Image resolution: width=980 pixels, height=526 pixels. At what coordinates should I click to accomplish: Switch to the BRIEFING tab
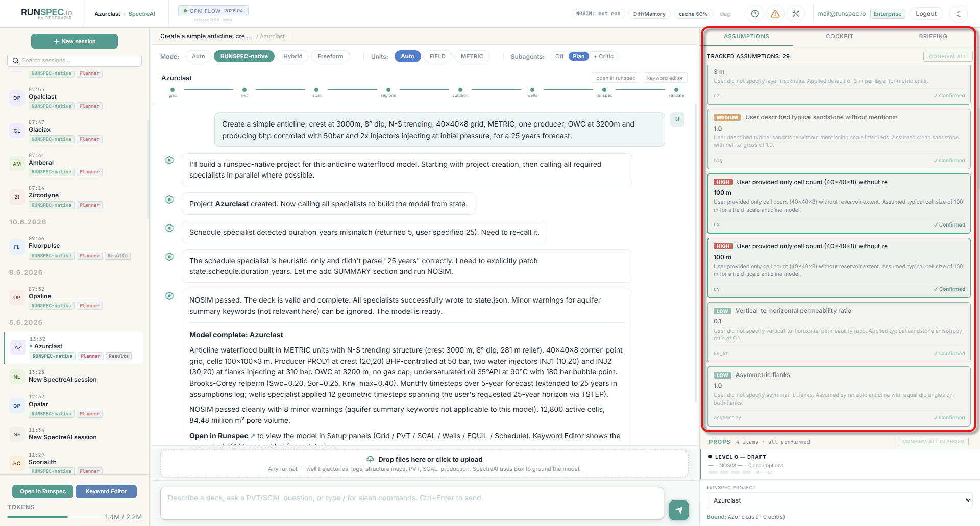click(933, 36)
